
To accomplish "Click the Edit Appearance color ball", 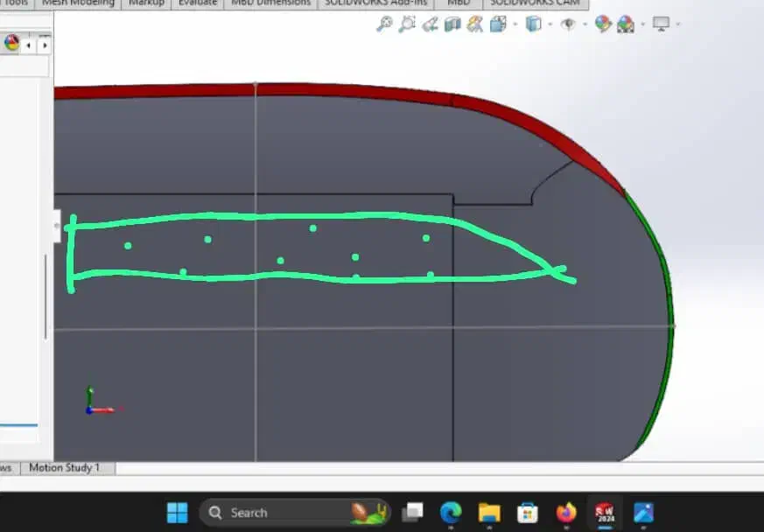I will [603, 24].
